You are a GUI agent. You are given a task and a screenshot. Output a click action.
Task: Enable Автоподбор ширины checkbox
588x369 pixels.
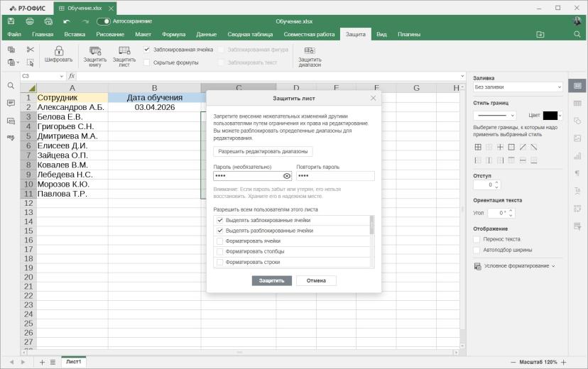click(477, 250)
